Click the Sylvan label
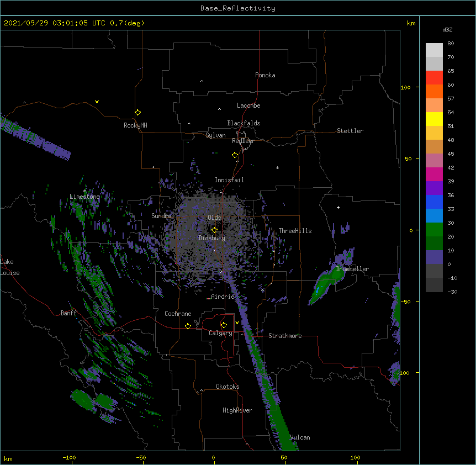This screenshot has height=465, width=476. 215,135
